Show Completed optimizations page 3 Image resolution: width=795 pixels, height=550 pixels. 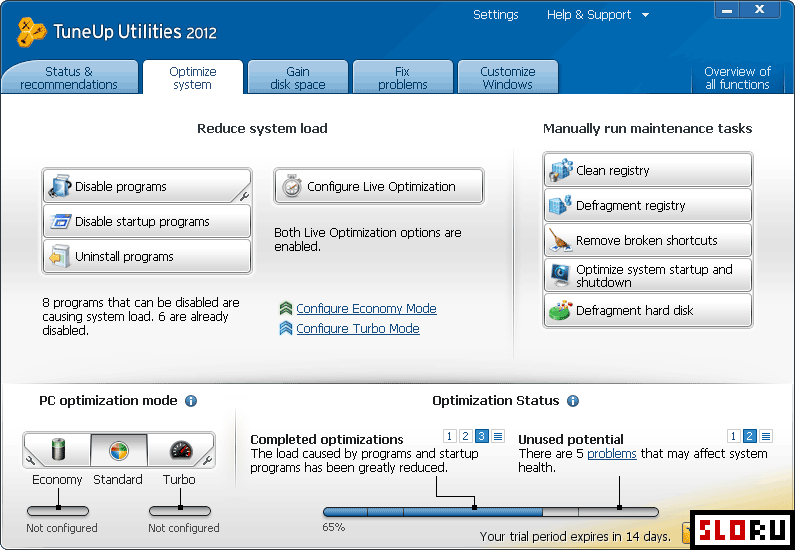(482, 435)
